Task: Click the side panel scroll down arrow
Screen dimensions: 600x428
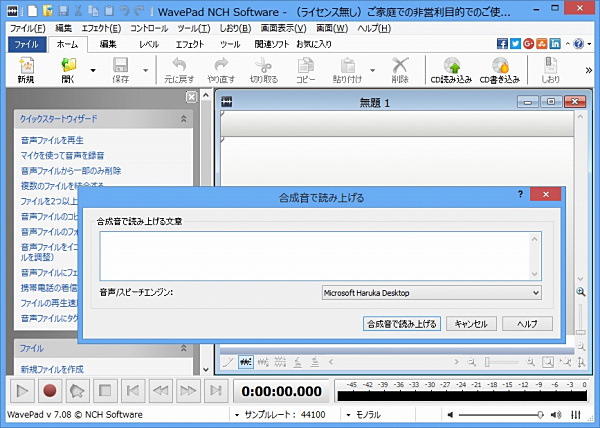Action: point(206,369)
